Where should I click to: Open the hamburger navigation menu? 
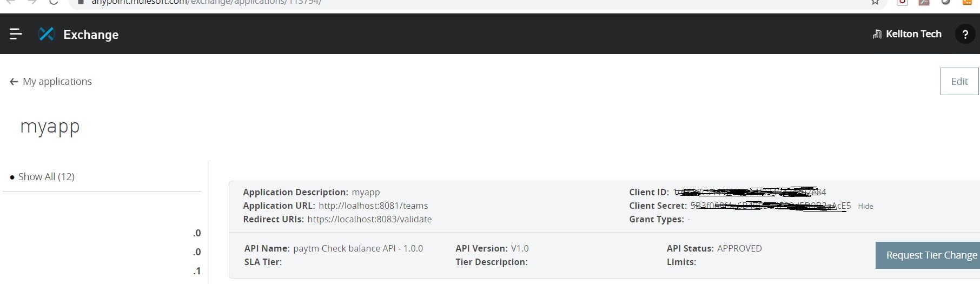tap(16, 34)
